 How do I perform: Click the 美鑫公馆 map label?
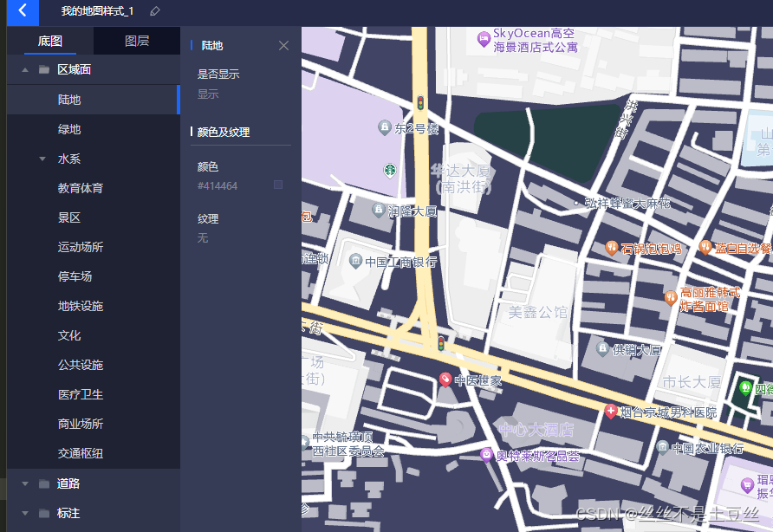[x=537, y=312]
